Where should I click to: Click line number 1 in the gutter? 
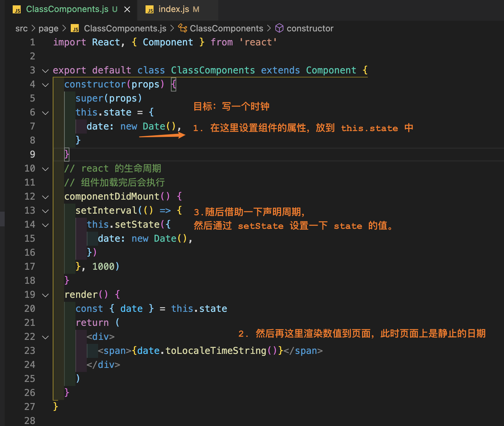(x=32, y=42)
